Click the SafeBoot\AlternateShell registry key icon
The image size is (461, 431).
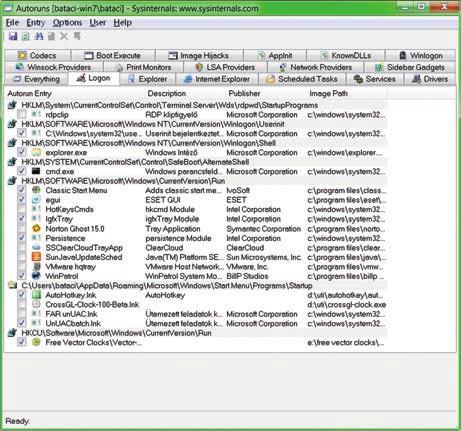13,162
